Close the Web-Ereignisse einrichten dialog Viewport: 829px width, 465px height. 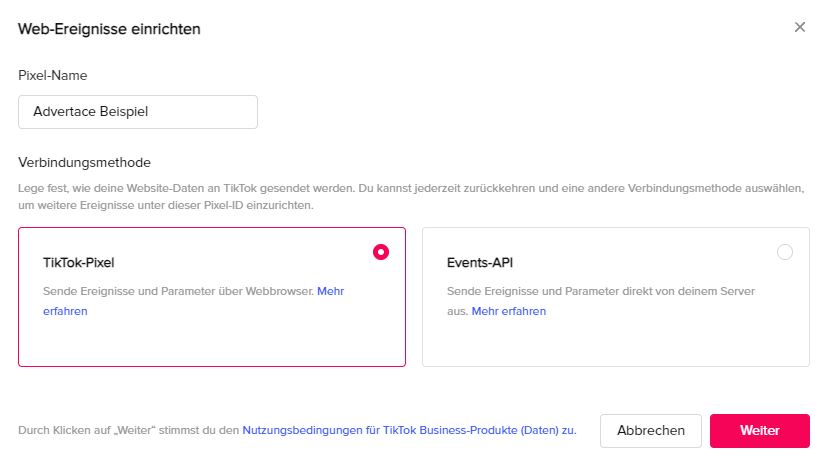point(799,27)
